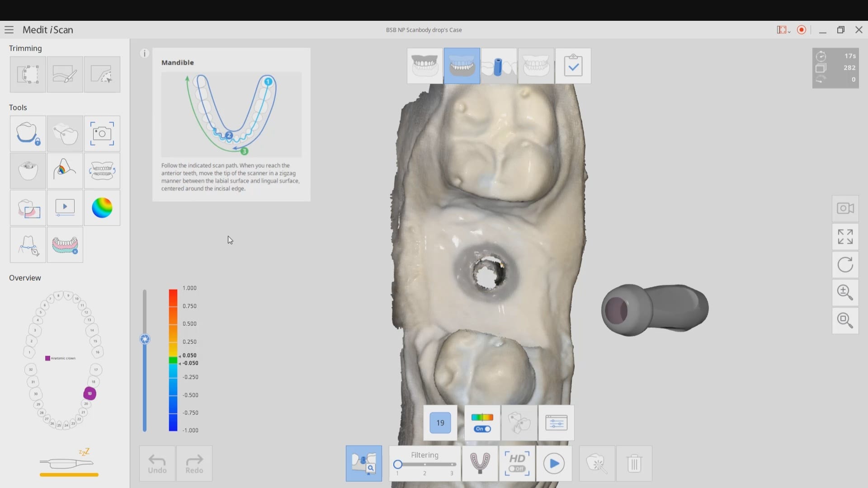Image resolution: width=868 pixels, height=488 pixels.
Task: Select tooth 30 in the Overview chart
Action: [x=36, y=394]
